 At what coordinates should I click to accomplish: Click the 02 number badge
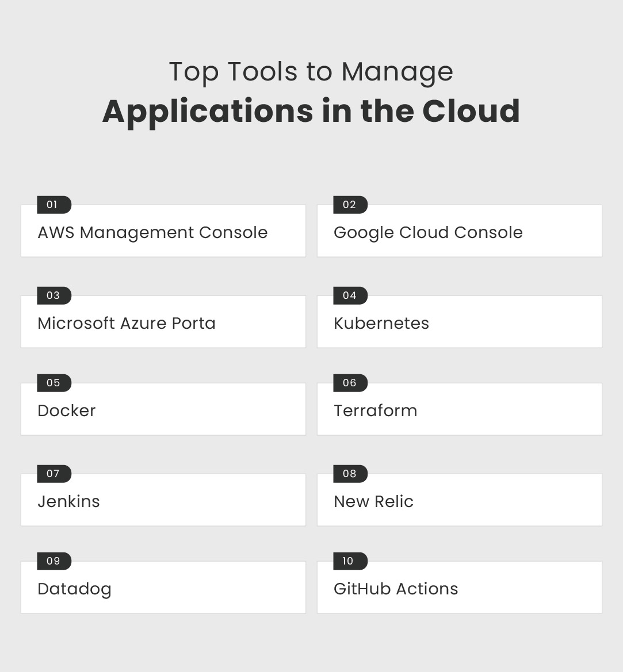(350, 205)
